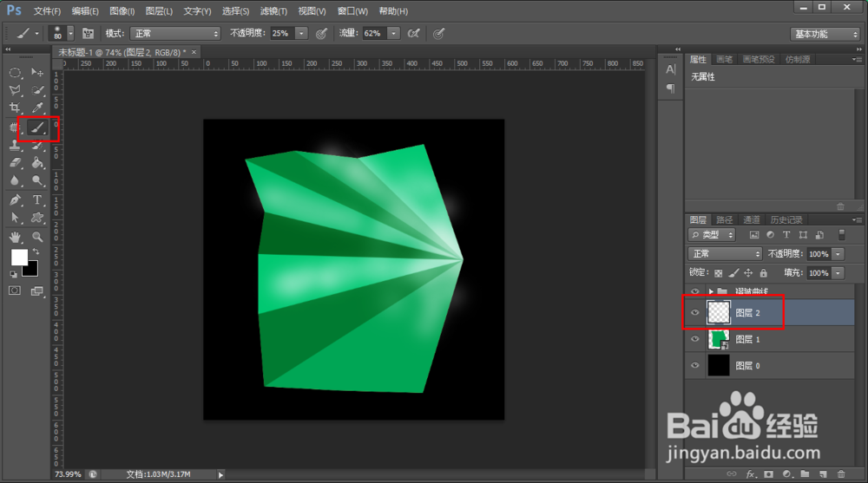Select the Horizontal Type tool
Image resolution: width=868 pixels, height=483 pixels.
pyautogui.click(x=37, y=199)
